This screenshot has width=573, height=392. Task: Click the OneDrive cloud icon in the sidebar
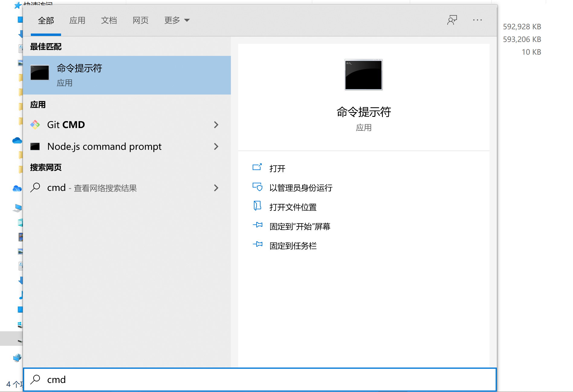tap(17, 140)
